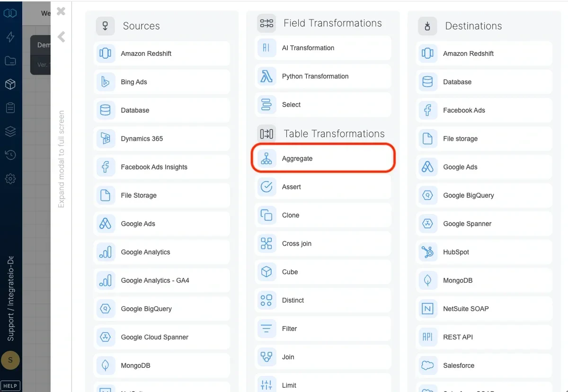The image size is (568, 392).
Task: Click the user avatar S
Action: (x=10, y=360)
